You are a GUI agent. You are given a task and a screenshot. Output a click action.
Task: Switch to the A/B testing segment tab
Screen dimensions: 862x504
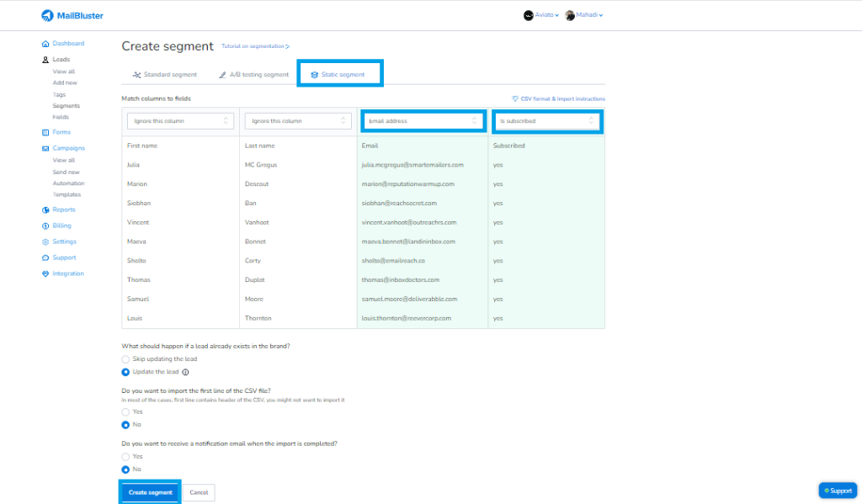point(260,74)
